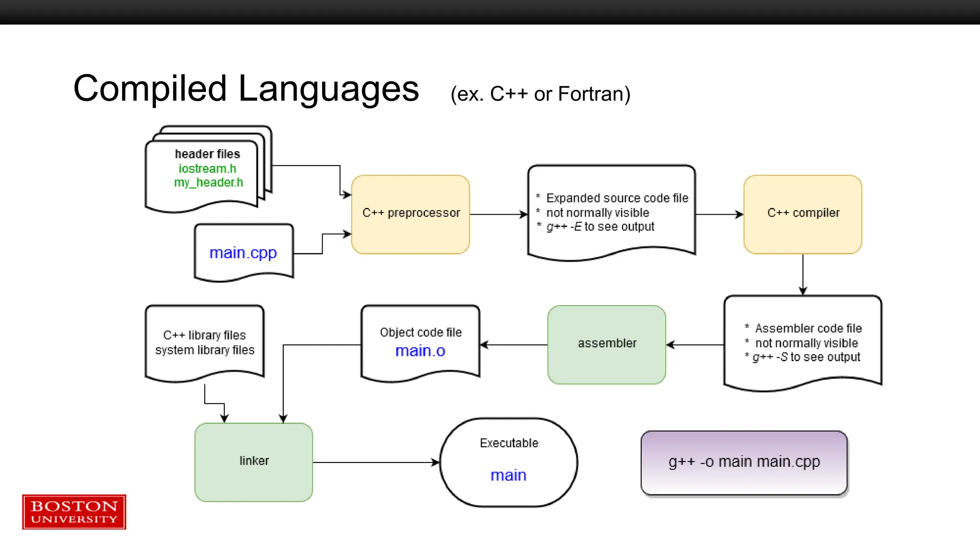Click the g++ -E to see output line
The width and height of the screenshot is (980, 551).
pyautogui.click(x=600, y=227)
